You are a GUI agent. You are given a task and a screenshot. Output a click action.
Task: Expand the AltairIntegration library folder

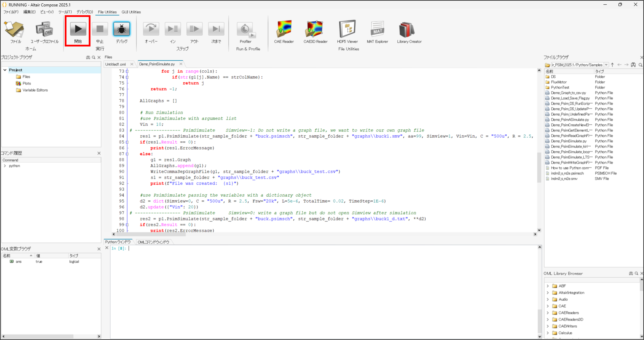click(548, 293)
